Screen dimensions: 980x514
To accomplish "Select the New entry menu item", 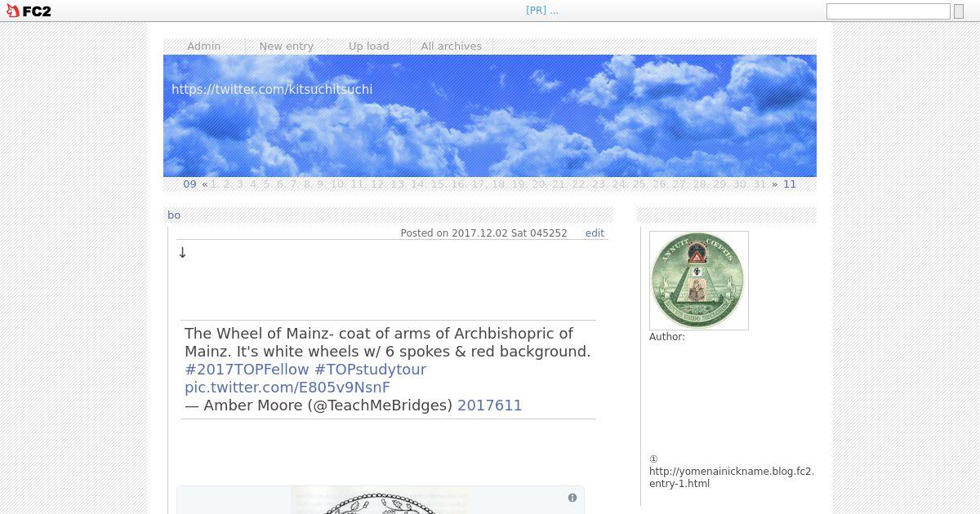I will pyautogui.click(x=287, y=47).
